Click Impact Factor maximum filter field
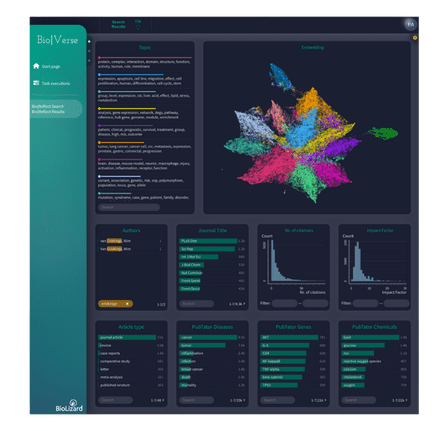This screenshot has height=431, width=446. [x=396, y=303]
